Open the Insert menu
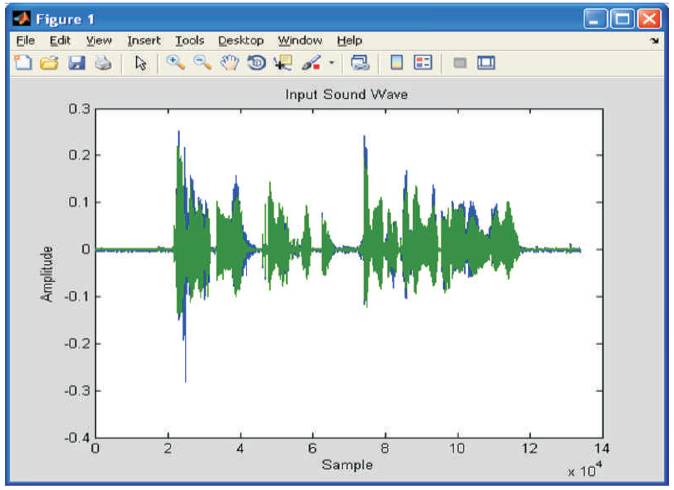Viewport: 674px width, 490px height. coord(144,40)
